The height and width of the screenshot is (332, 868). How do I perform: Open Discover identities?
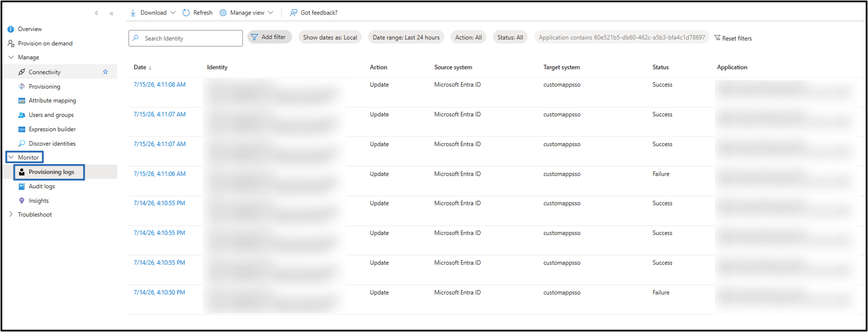click(52, 144)
